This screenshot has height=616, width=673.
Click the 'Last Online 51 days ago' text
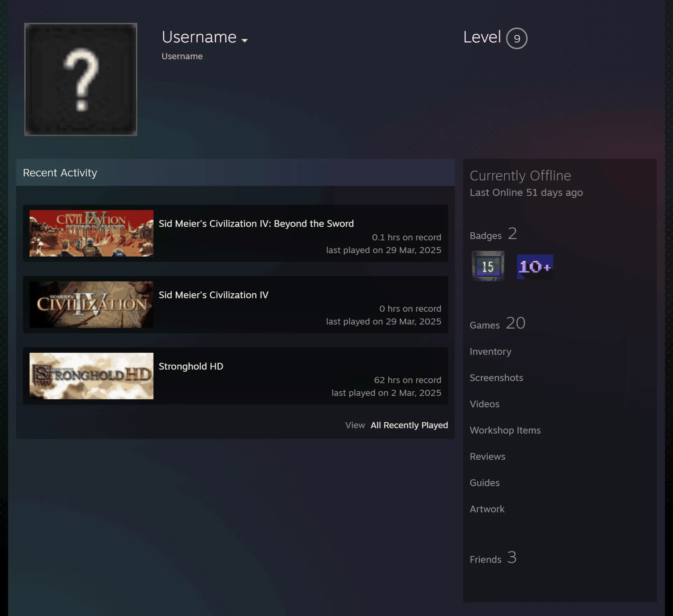[x=526, y=193]
